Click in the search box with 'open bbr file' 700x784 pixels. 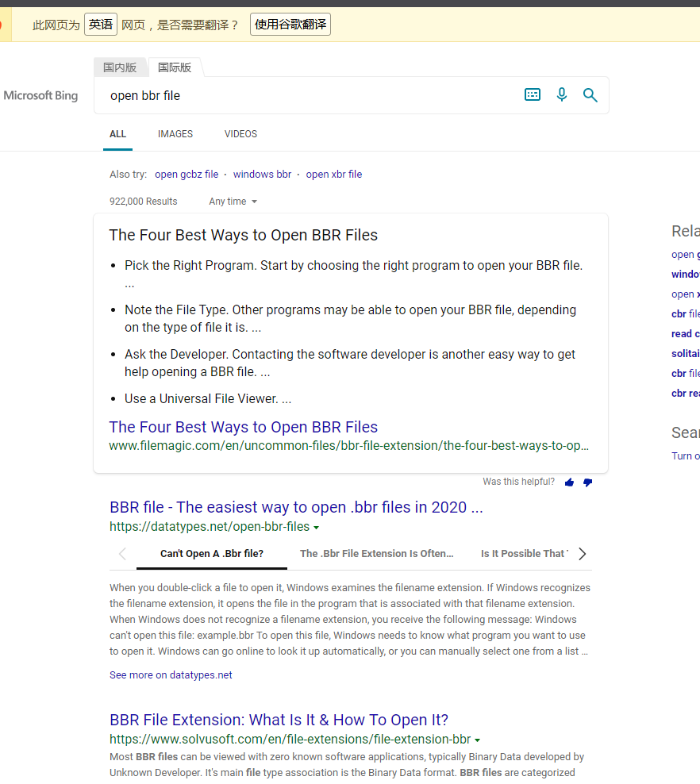(x=310, y=95)
